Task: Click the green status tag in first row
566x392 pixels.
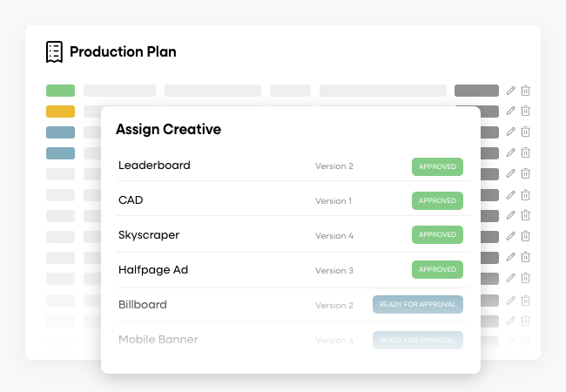Action: pyautogui.click(x=60, y=91)
